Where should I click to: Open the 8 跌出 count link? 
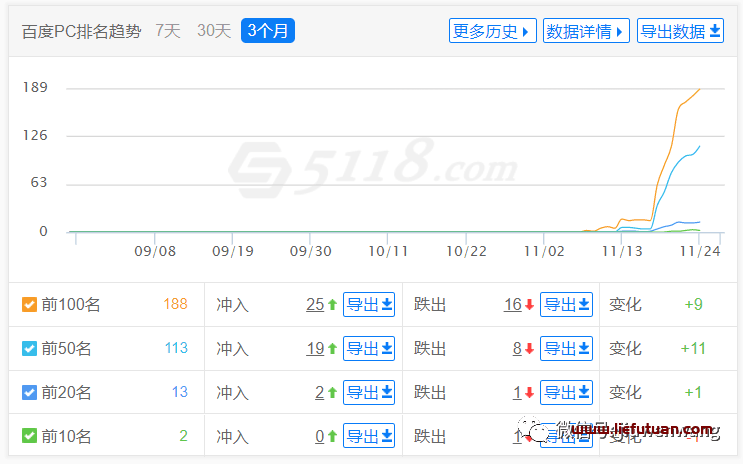click(517, 349)
